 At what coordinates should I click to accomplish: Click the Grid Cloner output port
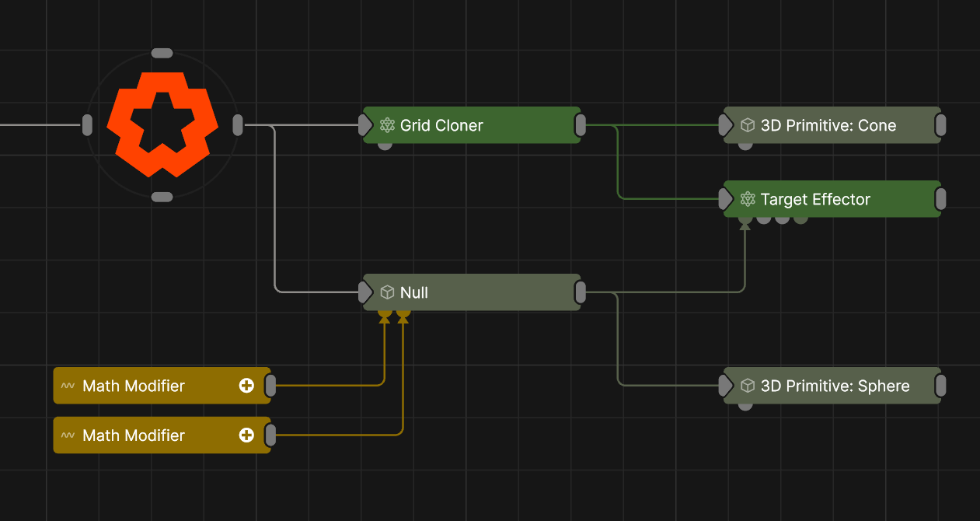pyautogui.click(x=580, y=125)
